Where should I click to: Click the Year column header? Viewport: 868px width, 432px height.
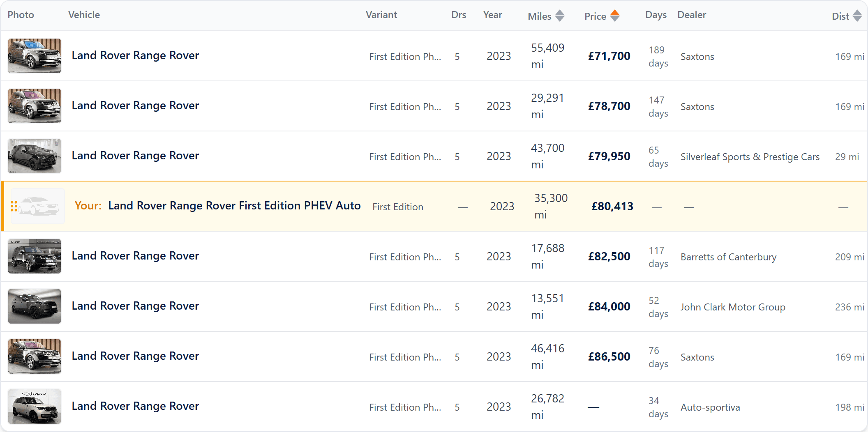coord(493,15)
